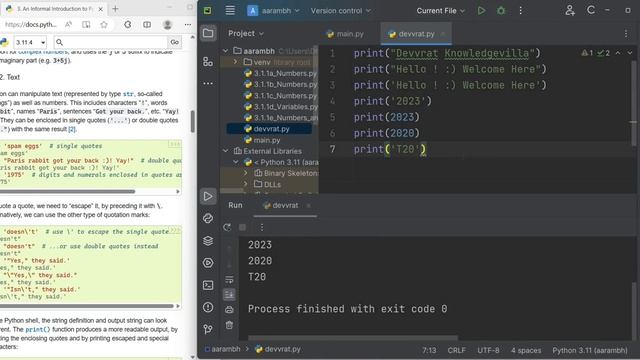Screen dimensions: 640x360
Task: Select the devvrat.py editor tab
Action: point(416,34)
